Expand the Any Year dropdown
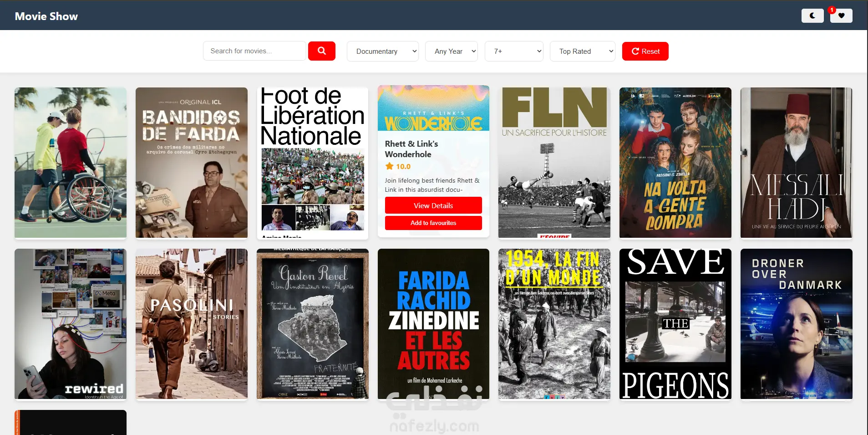 (x=452, y=51)
